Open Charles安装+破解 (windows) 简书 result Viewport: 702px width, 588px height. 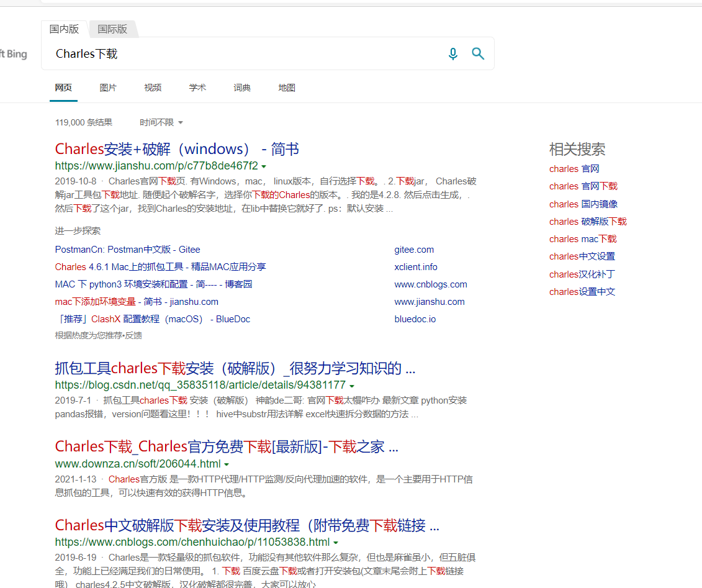(x=177, y=148)
